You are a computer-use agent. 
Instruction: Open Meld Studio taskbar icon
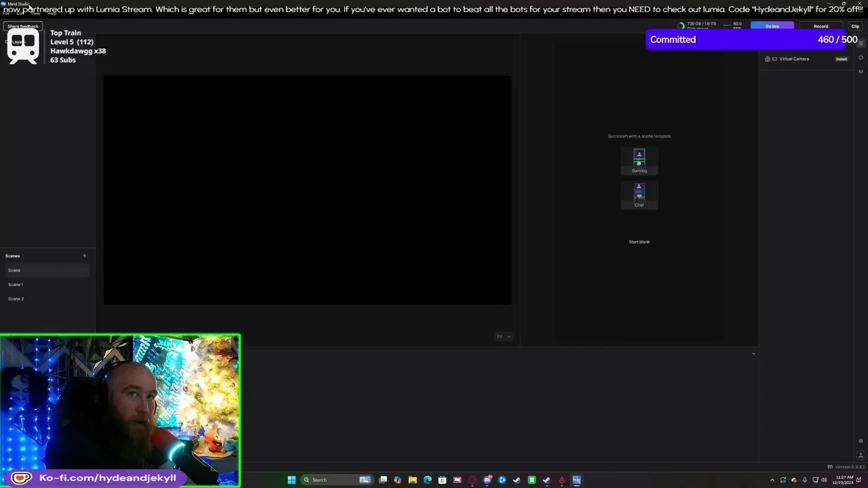(576, 480)
